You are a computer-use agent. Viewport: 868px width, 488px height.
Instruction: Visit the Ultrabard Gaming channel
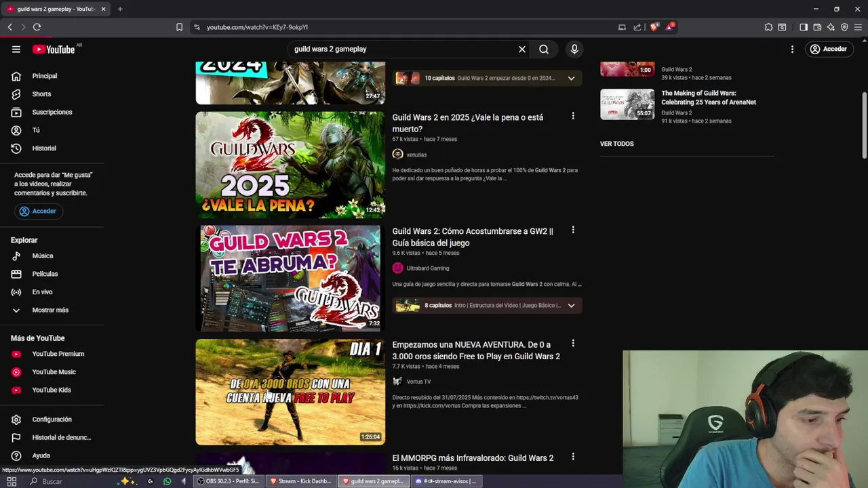coord(428,268)
